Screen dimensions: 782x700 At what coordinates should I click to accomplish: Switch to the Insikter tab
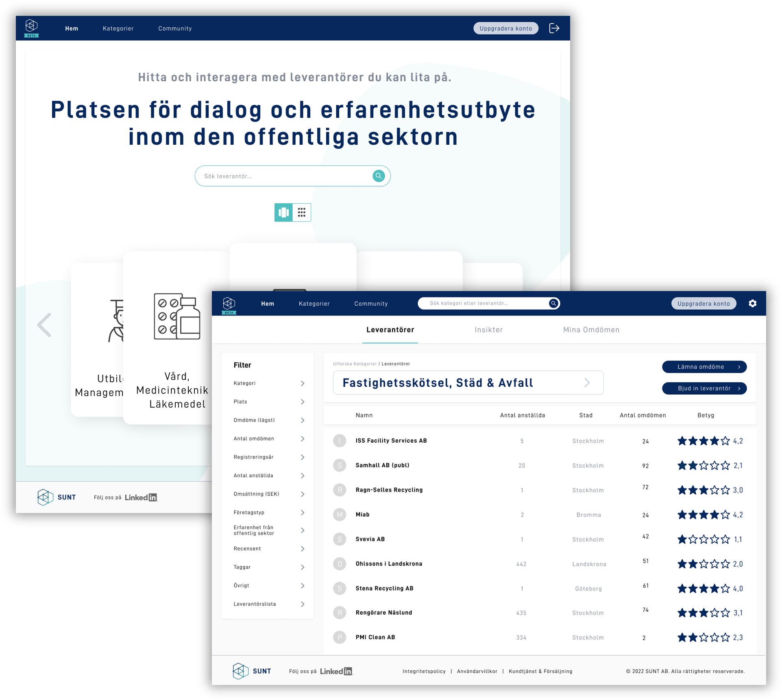tap(489, 330)
